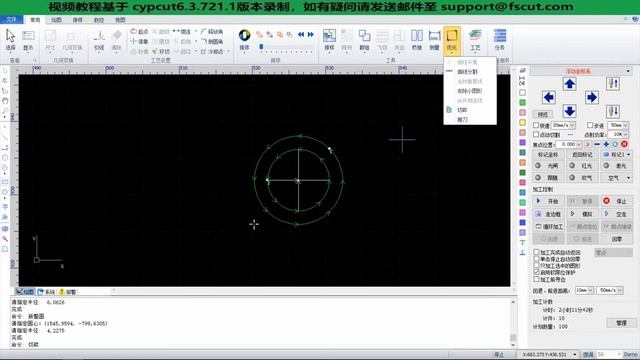Viewport: 640px width, 360px height.
Task: Open the 点射功率 10% dropdown
Action: click(x=625, y=134)
